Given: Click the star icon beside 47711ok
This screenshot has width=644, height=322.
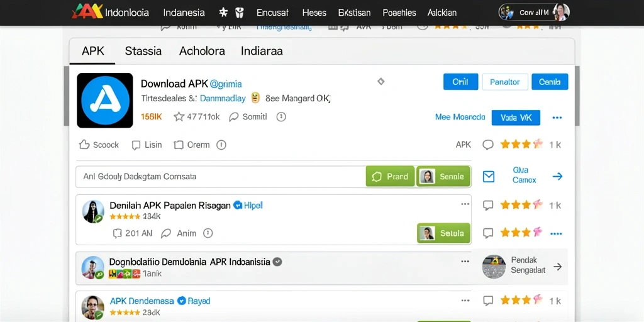Looking at the screenshot, I should point(179,117).
